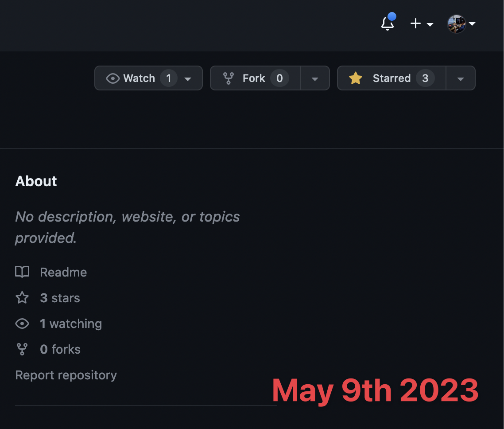Image resolution: width=504 pixels, height=429 pixels.
Task: Open your profile avatar picture
Action: click(457, 24)
